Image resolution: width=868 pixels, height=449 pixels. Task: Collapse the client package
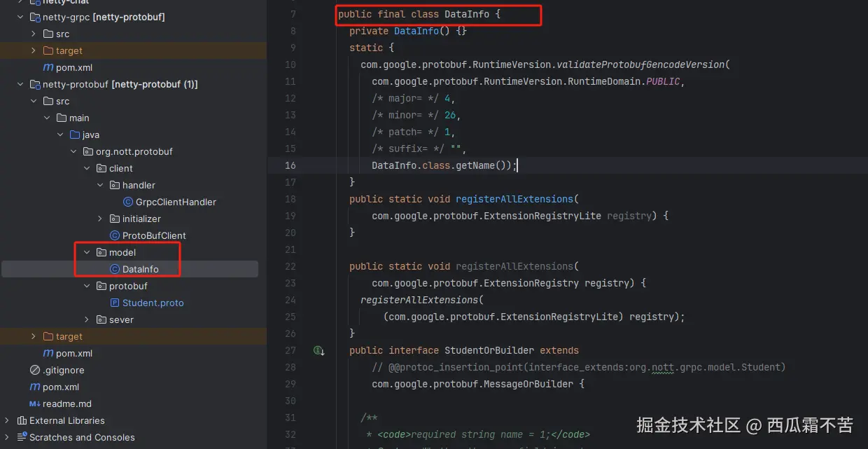coord(87,168)
